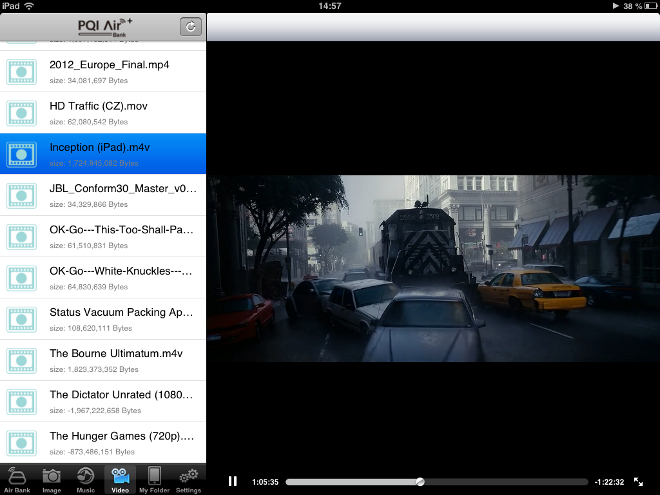The image size is (660, 495).
Task: Click the Status Vacuum Packing video thumbnail
Action: 22,319
